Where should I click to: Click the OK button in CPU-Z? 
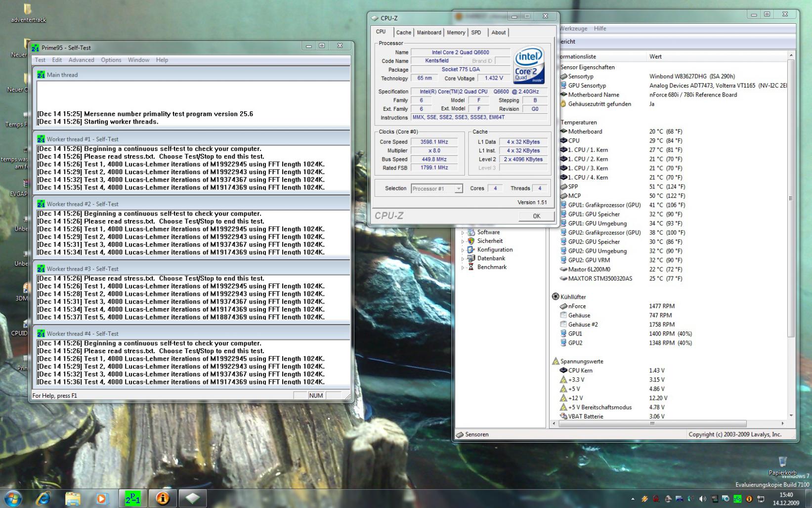[x=536, y=216]
